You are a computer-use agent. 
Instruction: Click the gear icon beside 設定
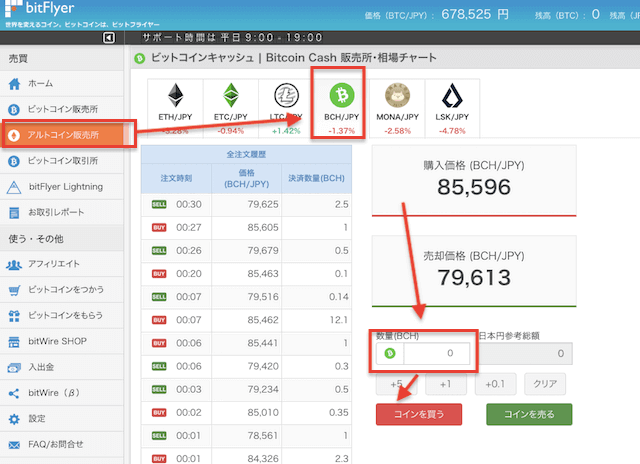click(x=14, y=419)
